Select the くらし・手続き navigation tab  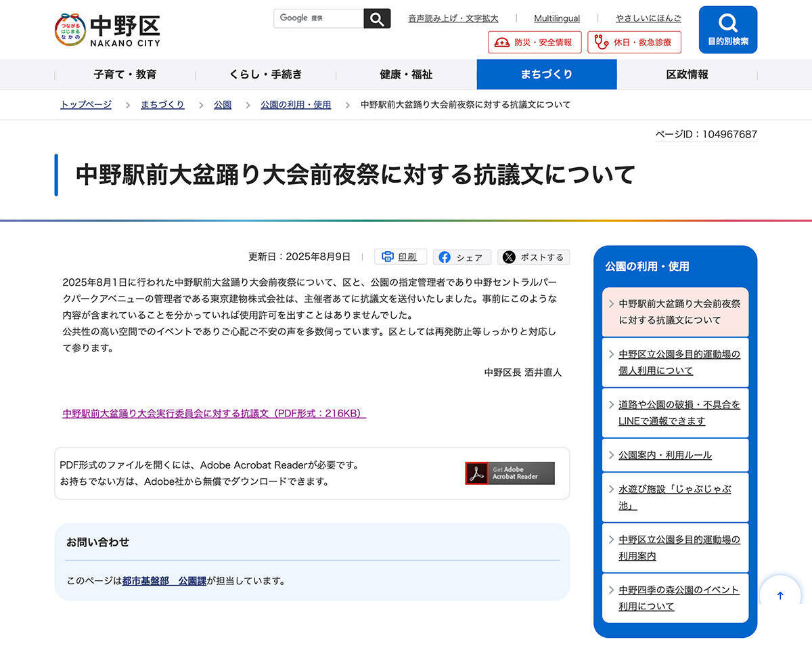coord(266,74)
